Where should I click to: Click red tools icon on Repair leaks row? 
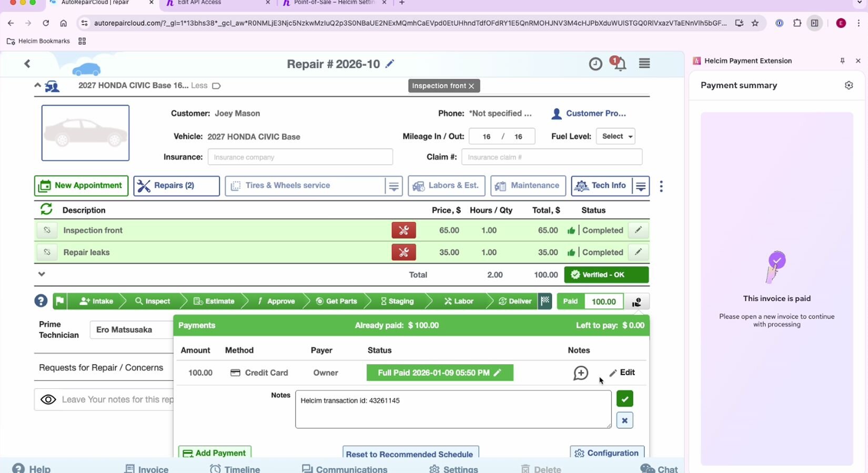(403, 252)
